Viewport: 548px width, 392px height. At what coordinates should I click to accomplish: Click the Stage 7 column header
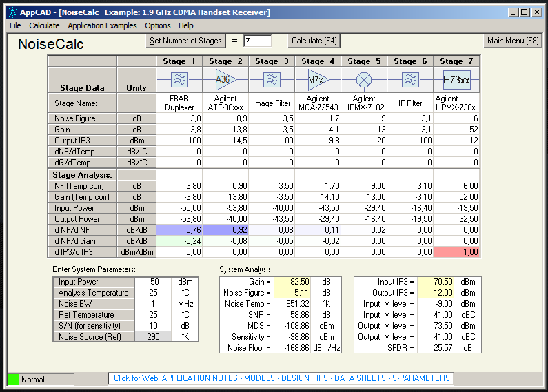point(456,61)
